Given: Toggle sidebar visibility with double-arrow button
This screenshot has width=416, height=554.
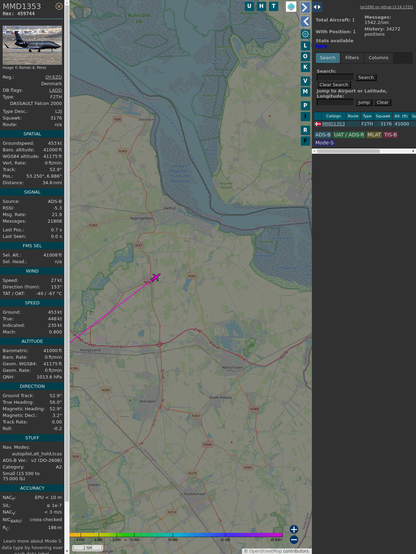Looking at the screenshot, I should tap(317, 7).
